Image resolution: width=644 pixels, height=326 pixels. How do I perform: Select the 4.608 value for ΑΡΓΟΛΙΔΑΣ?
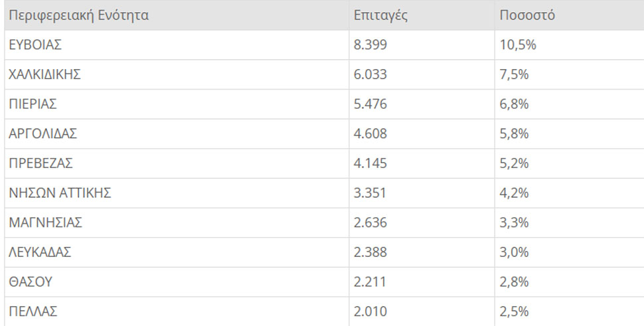tap(370, 134)
